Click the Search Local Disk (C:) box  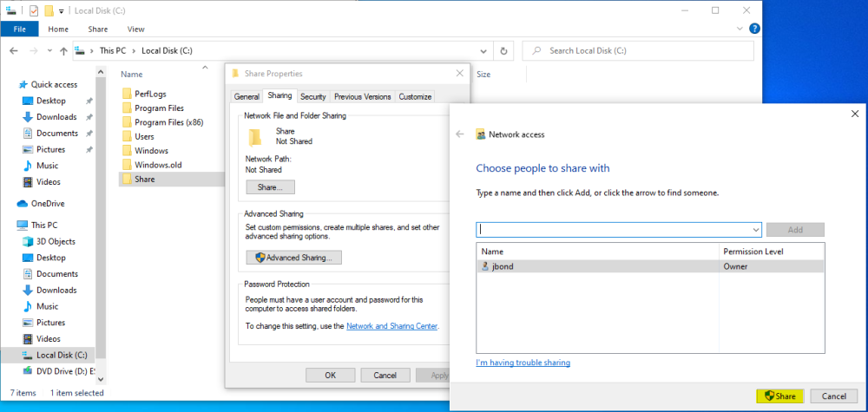[x=638, y=51]
